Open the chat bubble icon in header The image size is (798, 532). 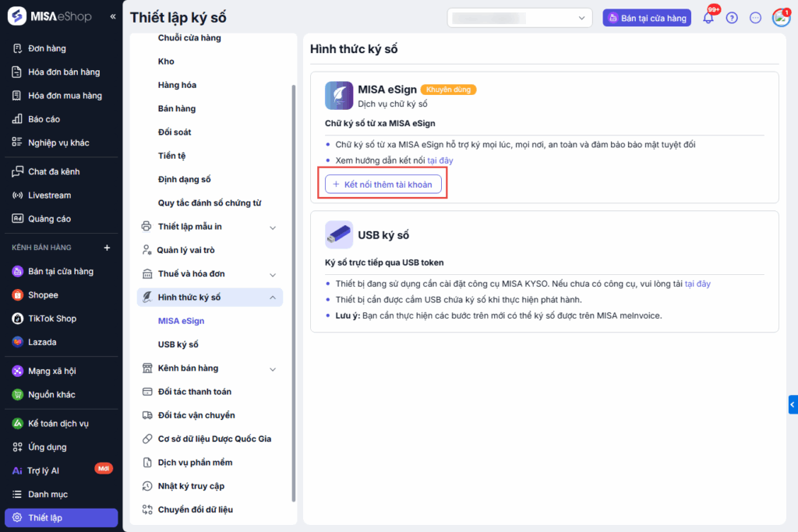[755, 18]
